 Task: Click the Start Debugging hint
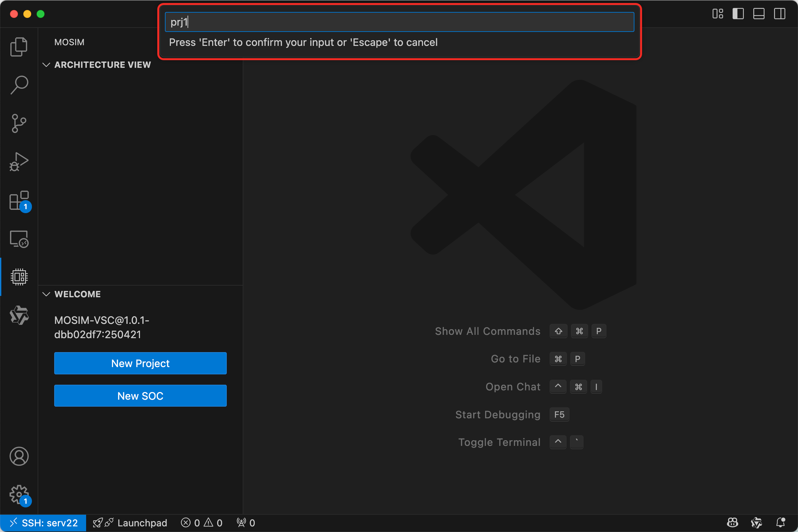pyautogui.click(x=498, y=415)
